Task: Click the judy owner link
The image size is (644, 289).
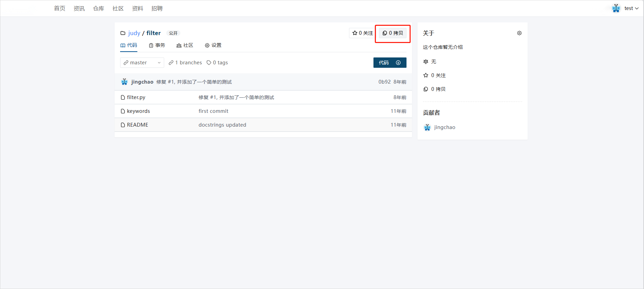Action: 134,33
